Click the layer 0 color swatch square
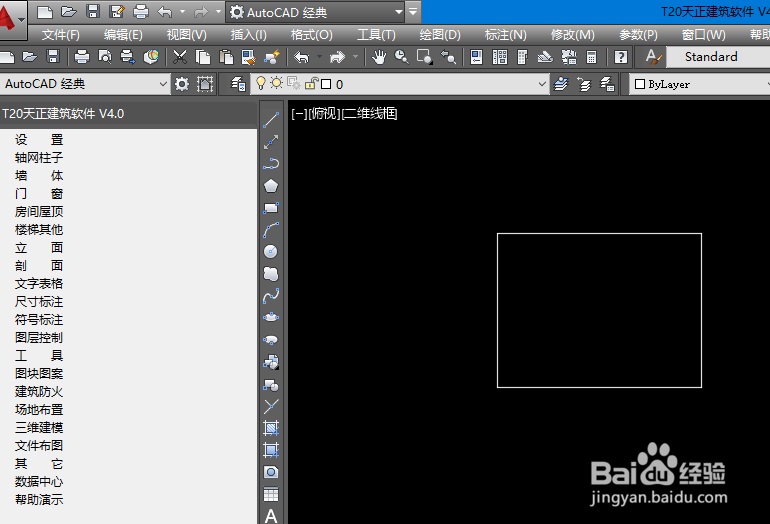 [326, 84]
